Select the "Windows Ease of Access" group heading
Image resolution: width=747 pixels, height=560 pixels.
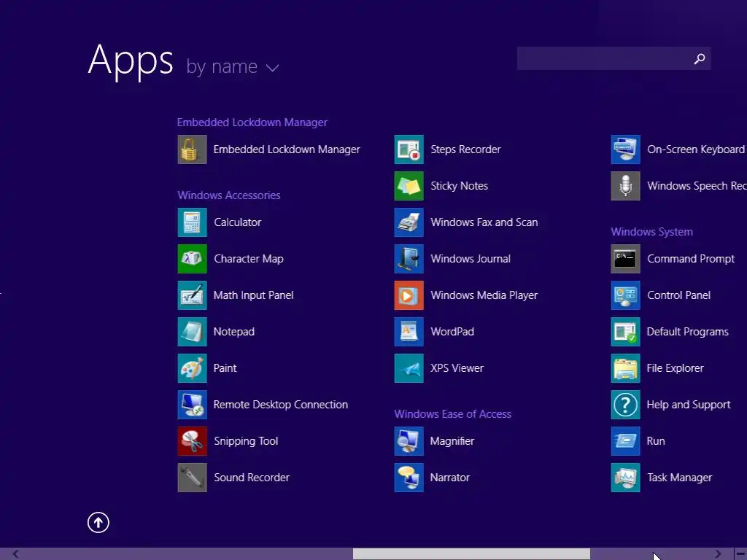452,414
